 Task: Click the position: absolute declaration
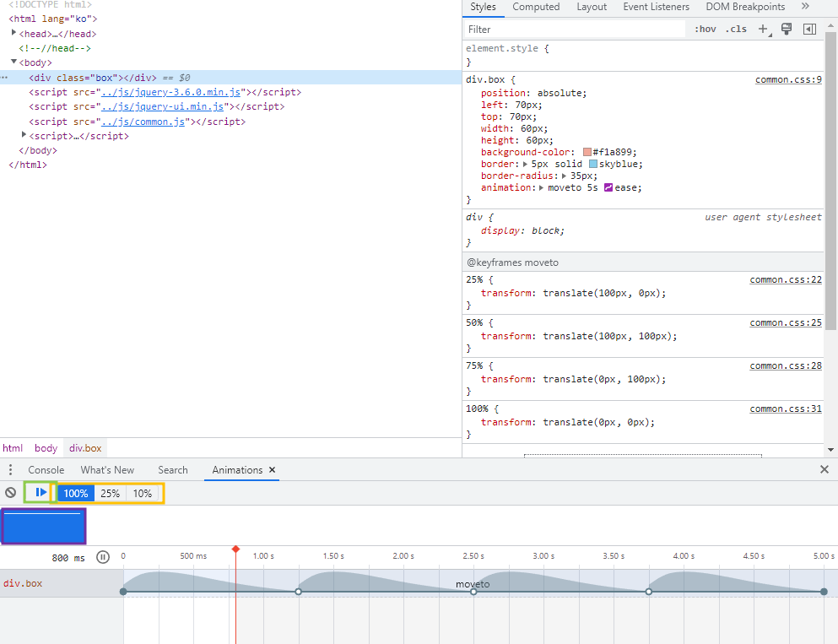click(x=533, y=93)
